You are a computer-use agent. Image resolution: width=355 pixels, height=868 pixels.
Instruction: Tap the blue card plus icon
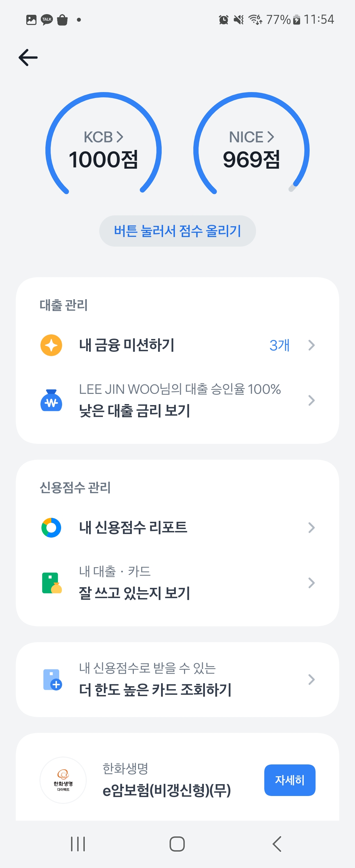click(x=53, y=679)
